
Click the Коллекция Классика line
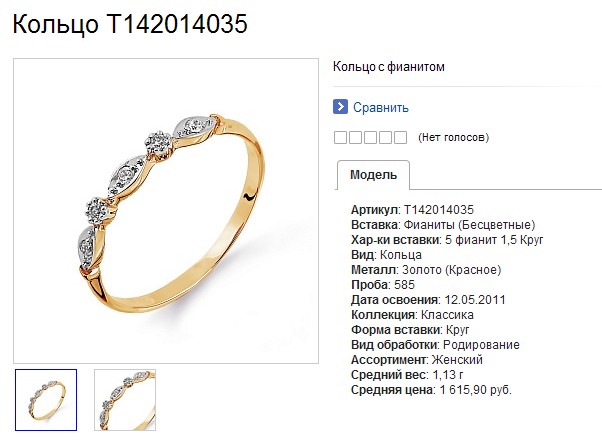(412, 315)
